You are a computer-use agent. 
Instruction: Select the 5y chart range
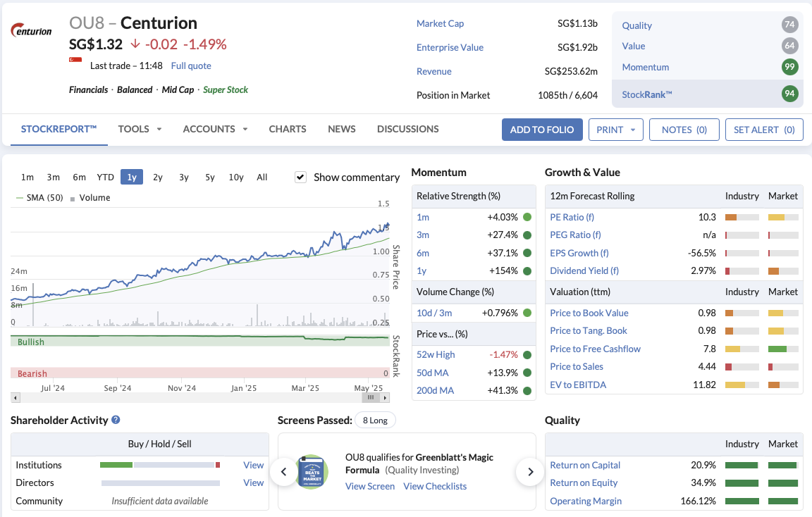point(210,177)
